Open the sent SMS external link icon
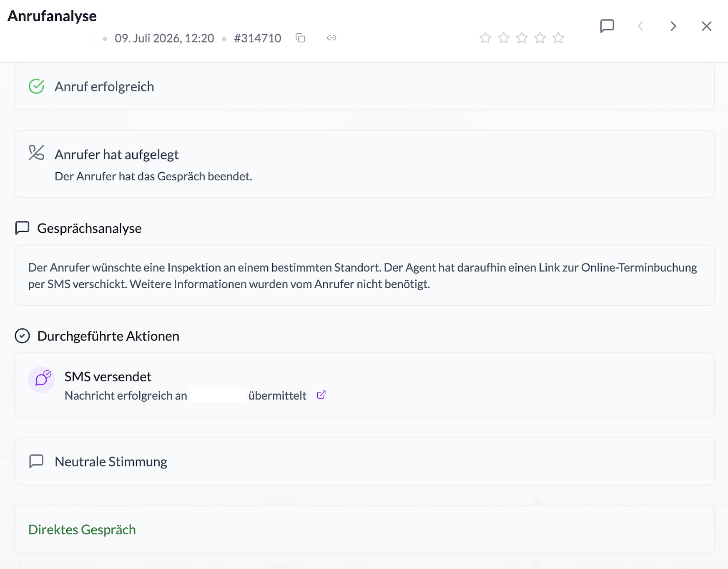The image size is (728, 569). [x=321, y=395]
